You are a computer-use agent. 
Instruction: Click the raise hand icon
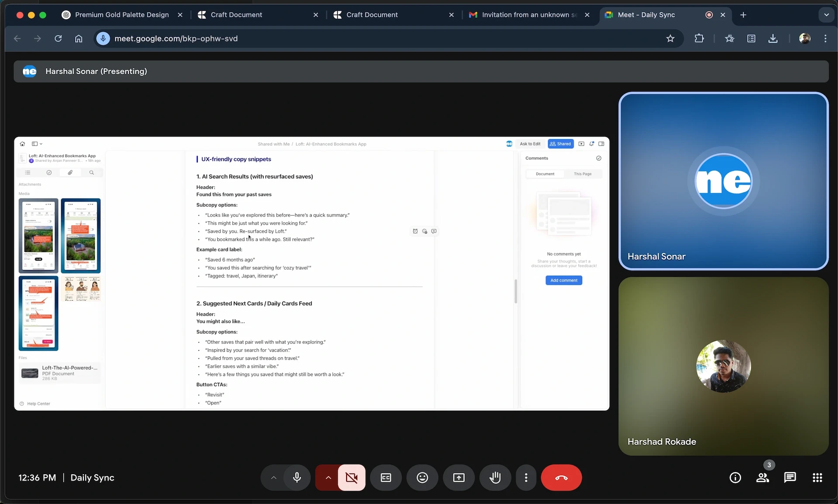coord(495,478)
